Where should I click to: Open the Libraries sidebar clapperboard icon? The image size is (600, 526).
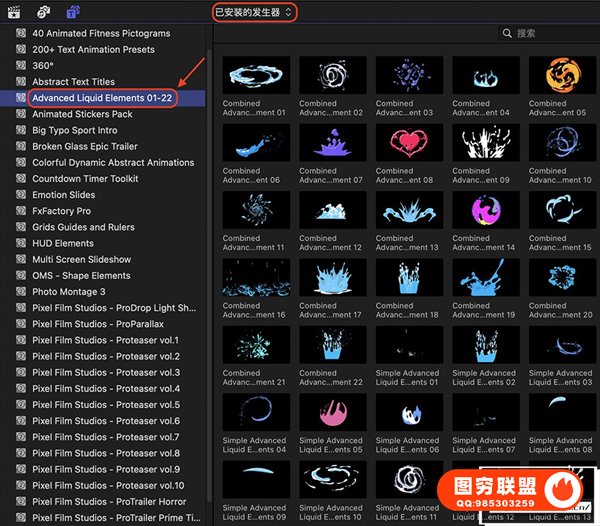(16, 12)
